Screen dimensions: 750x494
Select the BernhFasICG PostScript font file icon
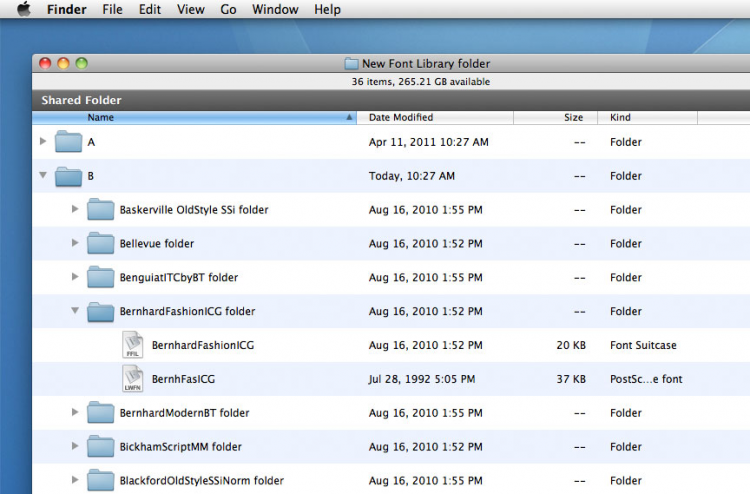click(x=132, y=379)
